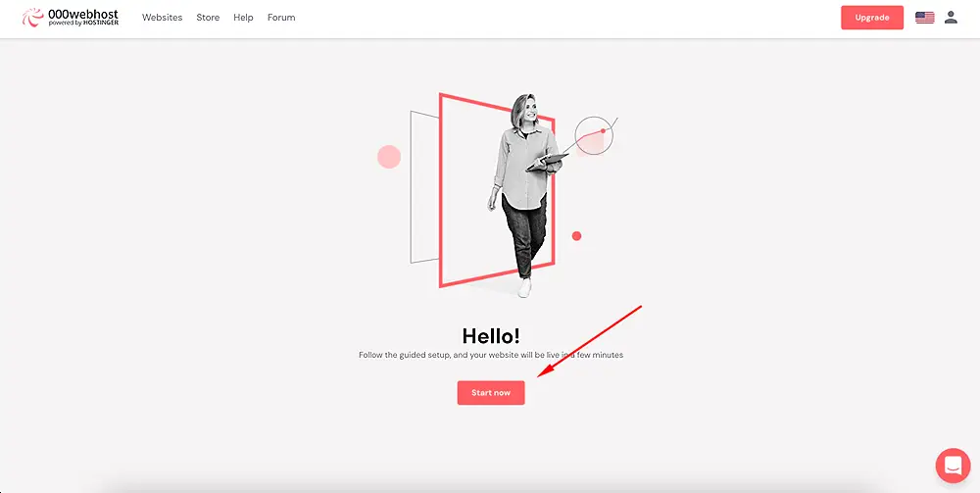This screenshot has width=980, height=493.
Task: Click the large pink circle decoration
Action: point(389,157)
